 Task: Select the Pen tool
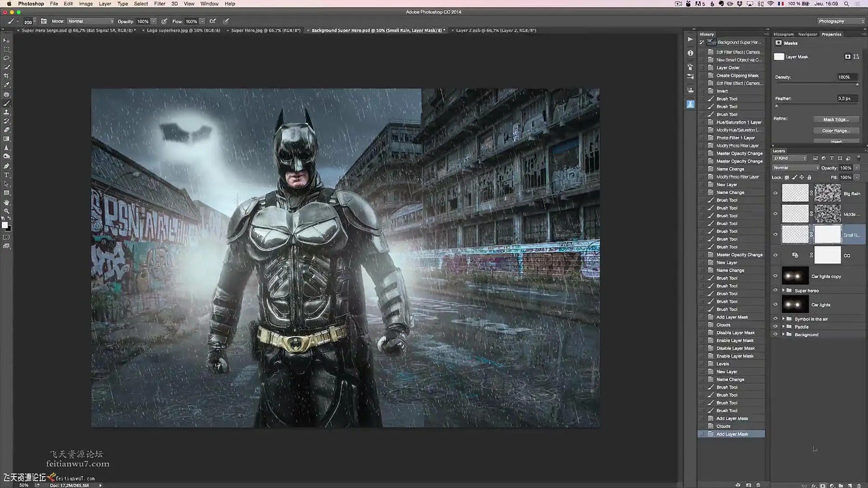pyautogui.click(x=6, y=166)
